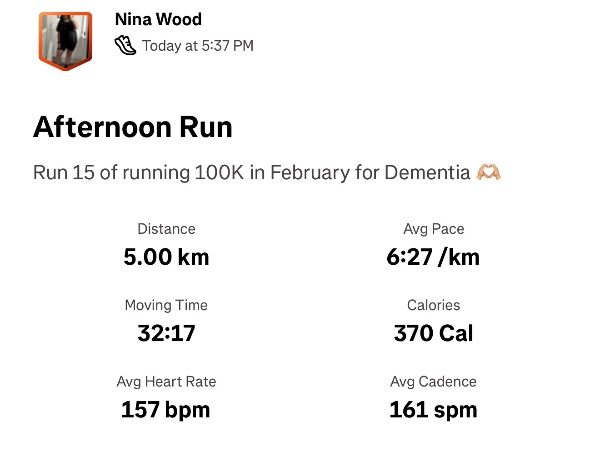The image size is (600, 450).
Task: Click the Distance label
Action: point(166,229)
